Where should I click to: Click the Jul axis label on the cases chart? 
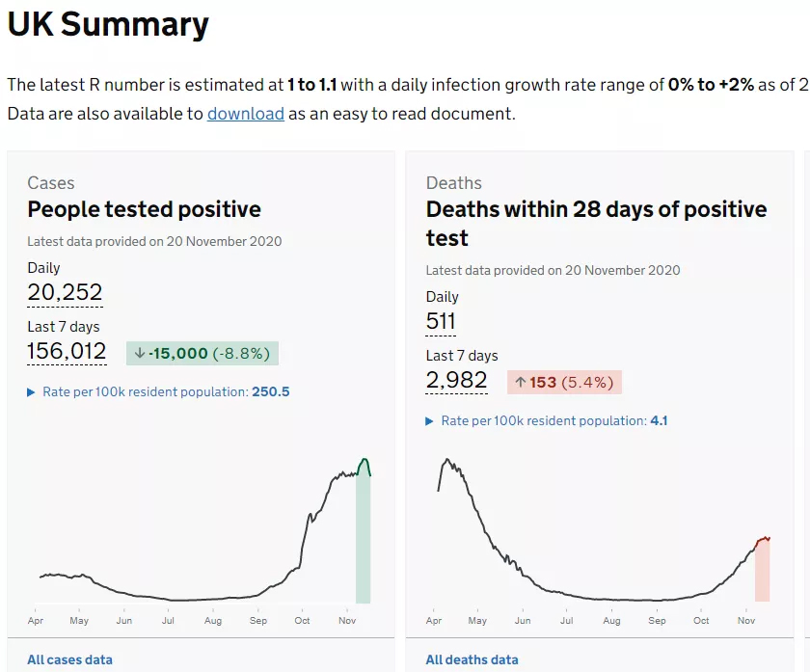pyautogui.click(x=168, y=620)
